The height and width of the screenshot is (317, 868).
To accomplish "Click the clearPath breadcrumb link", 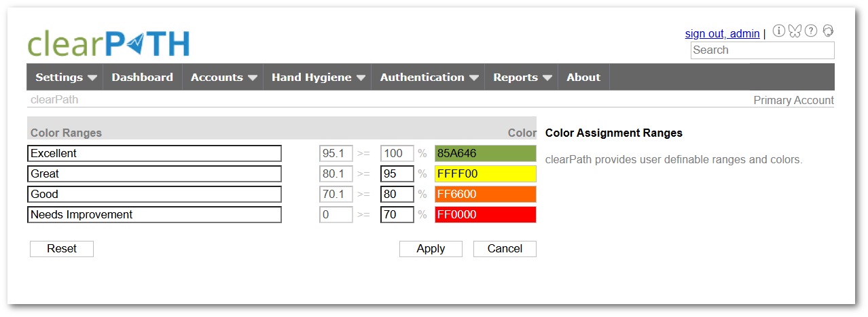I will pyautogui.click(x=54, y=99).
